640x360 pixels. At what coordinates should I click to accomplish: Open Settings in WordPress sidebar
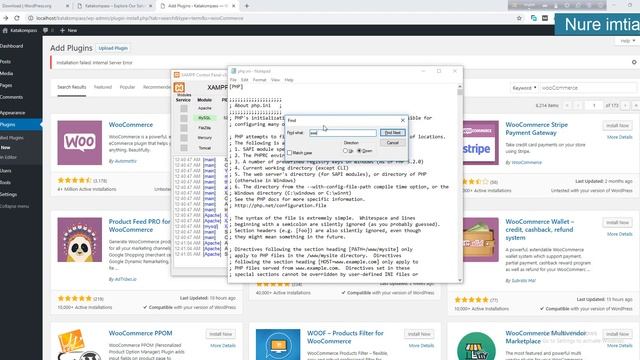point(9,194)
